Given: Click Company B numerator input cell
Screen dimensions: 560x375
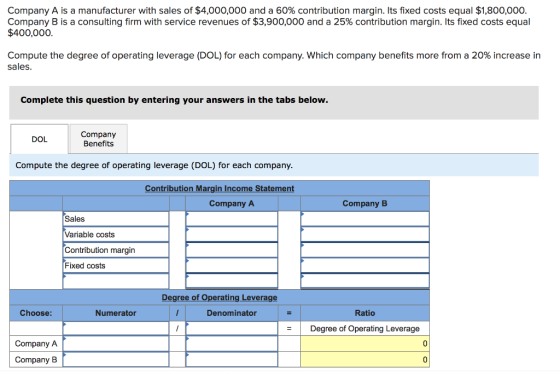Looking at the screenshot, I should pos(116,359).
